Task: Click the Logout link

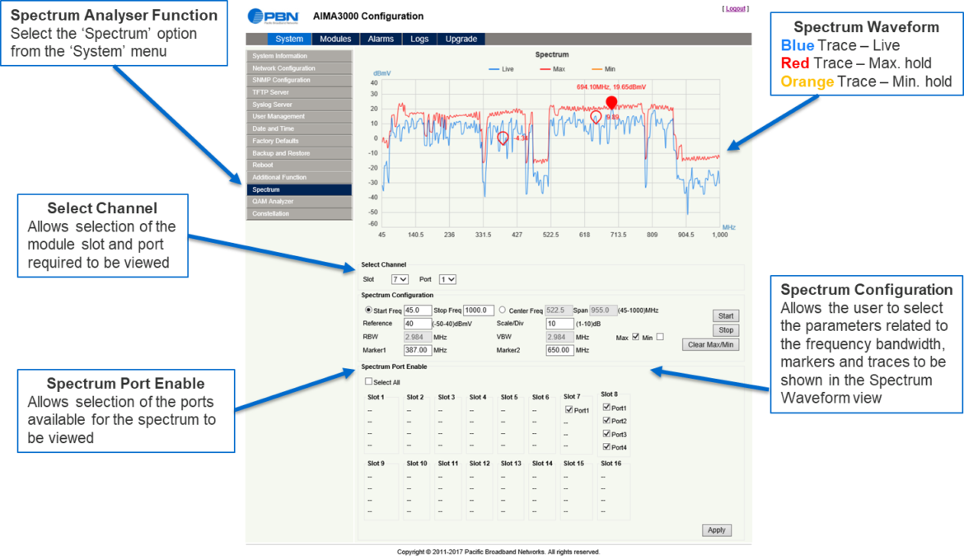Action: click(735, 8)
